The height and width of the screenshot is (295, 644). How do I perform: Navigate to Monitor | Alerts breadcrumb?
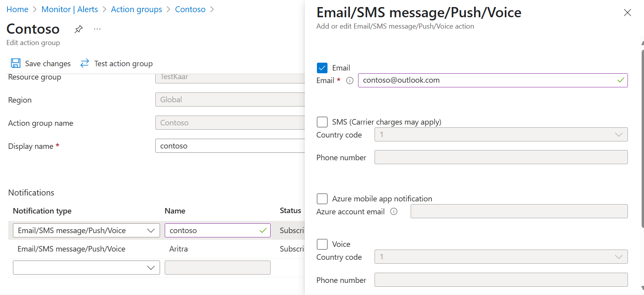[70, 9]
